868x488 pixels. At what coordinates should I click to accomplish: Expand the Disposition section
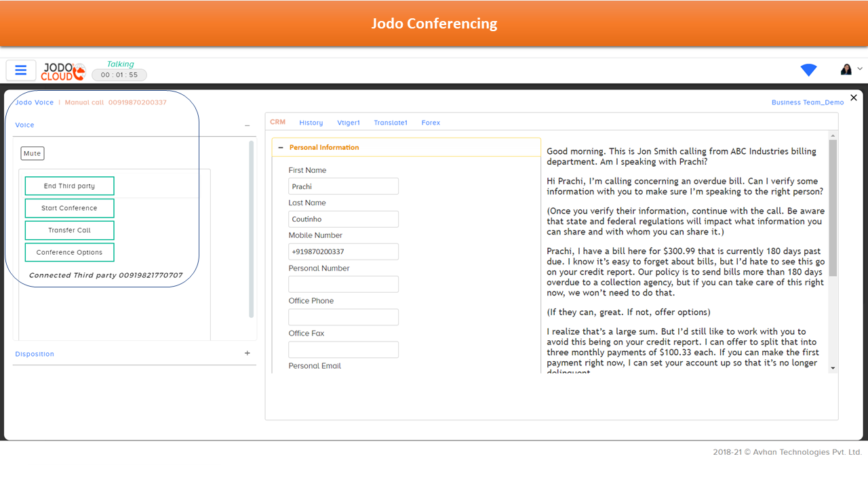click(248, 353)
